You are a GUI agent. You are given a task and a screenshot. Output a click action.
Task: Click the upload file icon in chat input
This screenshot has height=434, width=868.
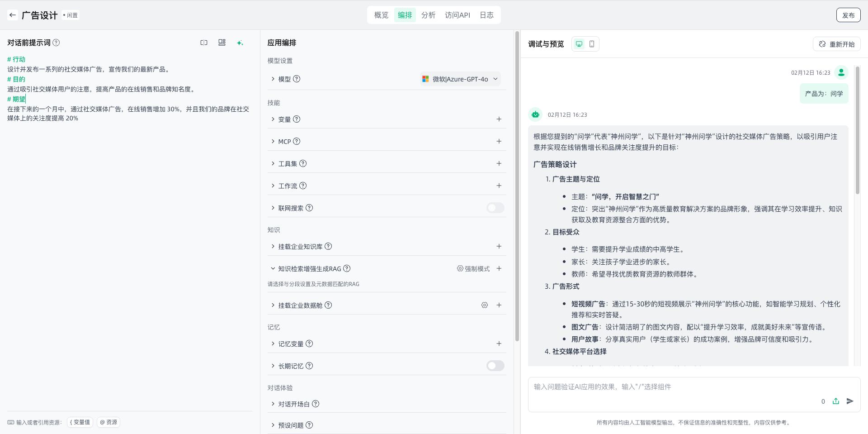click(x=836, y=401)
